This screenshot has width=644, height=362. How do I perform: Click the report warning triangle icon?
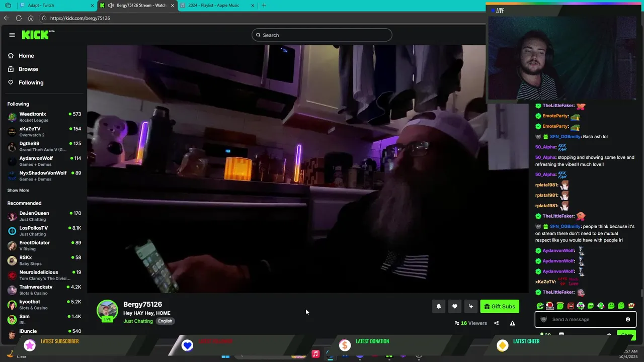512,323
